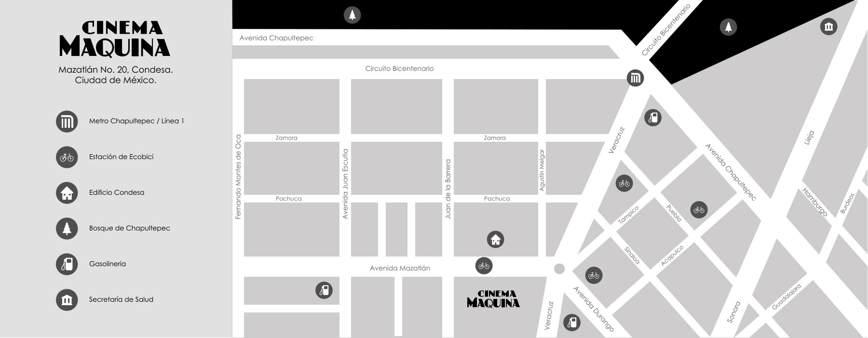Click the bicycle marker on Avenida Mazatlán
Image resolution: width=868 pixels, height=338 pixels.
click(x=484, y=266)
